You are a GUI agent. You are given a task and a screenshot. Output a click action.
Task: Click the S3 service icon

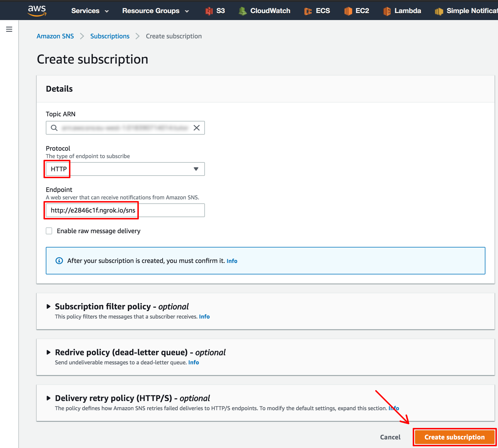click(x=209, y=11)
